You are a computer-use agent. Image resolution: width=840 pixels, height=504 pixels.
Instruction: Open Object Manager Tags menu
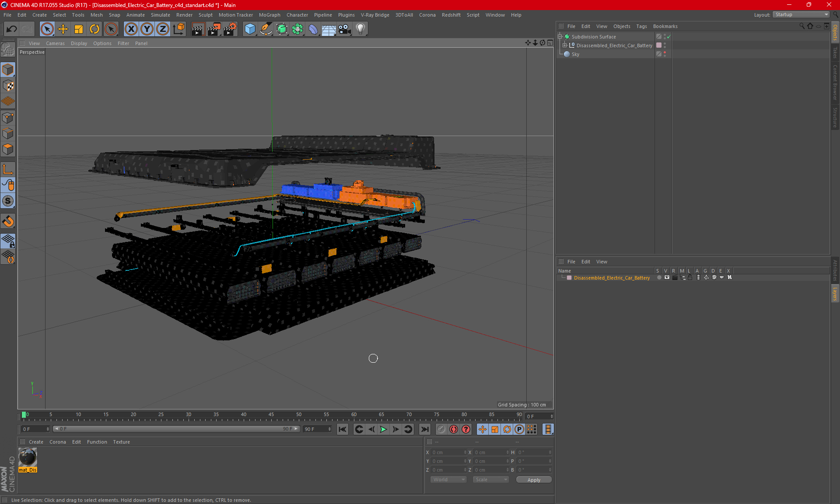pos(641,26)
